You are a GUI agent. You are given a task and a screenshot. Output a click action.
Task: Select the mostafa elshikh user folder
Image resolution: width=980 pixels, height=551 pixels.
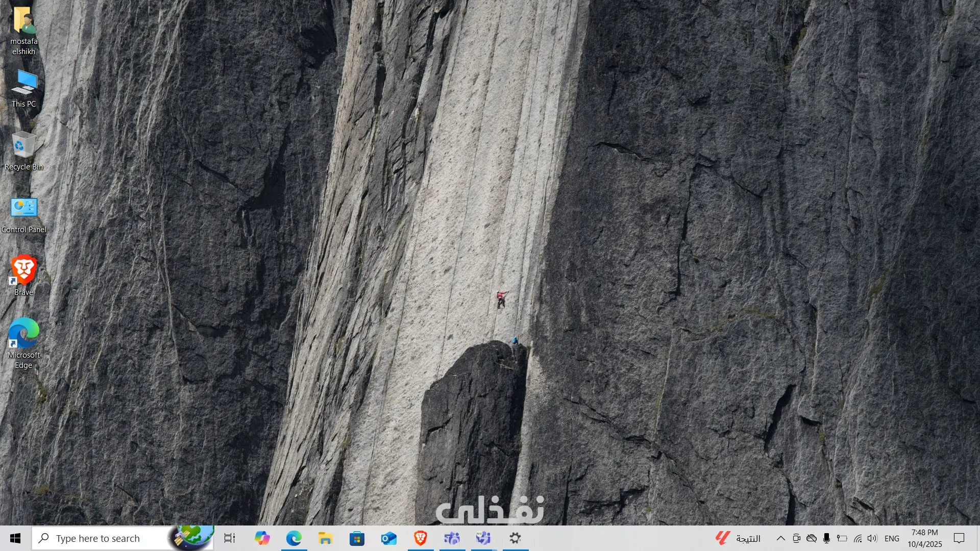(x=23, y=30)
